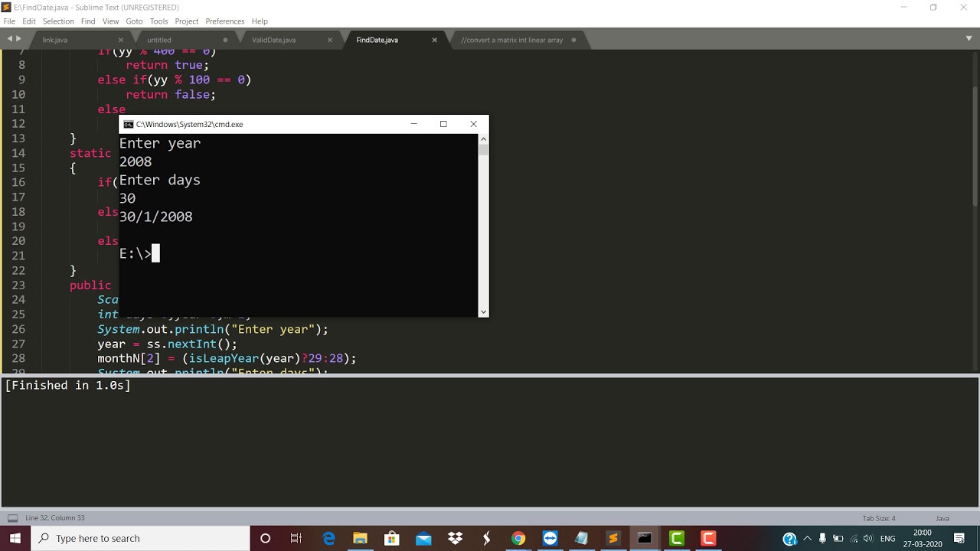Toggle side bar icon in status bar
Viewport: 980px width, 551px height.
(x=12, y=518)
